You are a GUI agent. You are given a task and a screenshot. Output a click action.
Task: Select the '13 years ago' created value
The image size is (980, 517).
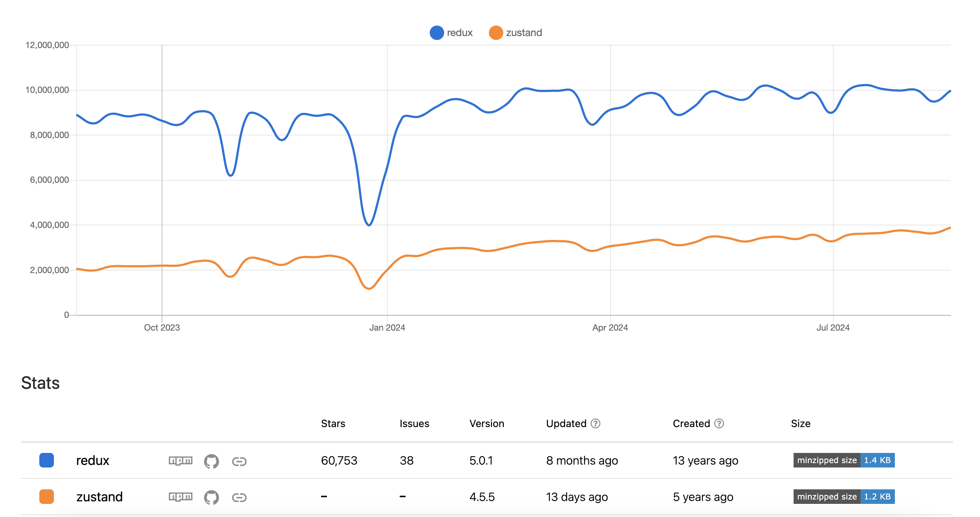point(705,461)
